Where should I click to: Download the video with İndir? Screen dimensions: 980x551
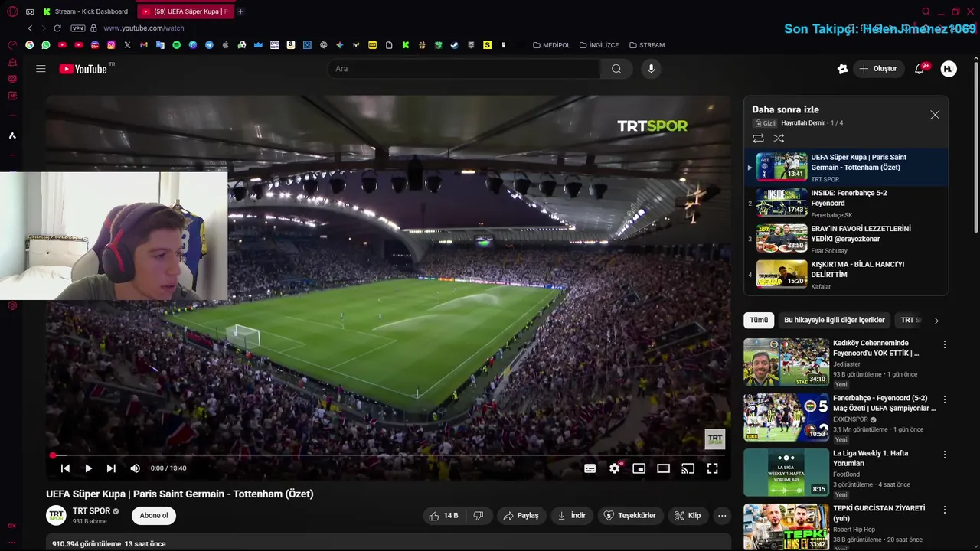point(571,516)
